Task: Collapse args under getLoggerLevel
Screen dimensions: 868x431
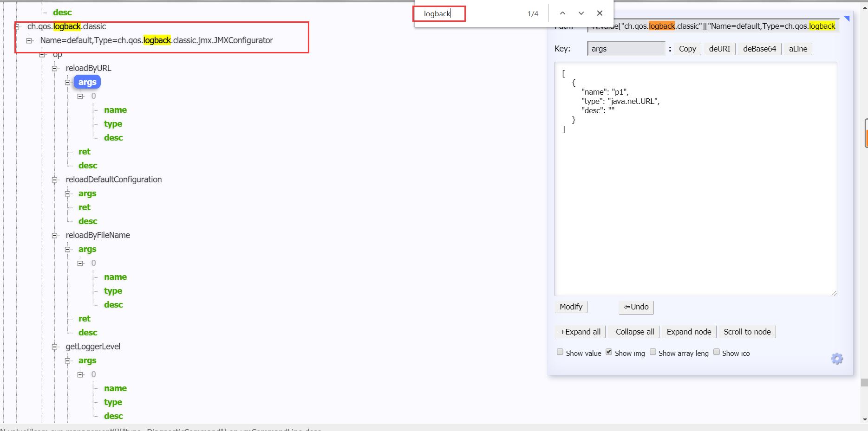Action: 68,360
